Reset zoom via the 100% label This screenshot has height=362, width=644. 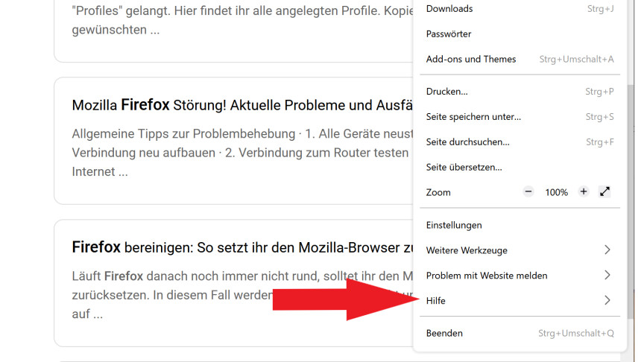click(x=556, y=192)
